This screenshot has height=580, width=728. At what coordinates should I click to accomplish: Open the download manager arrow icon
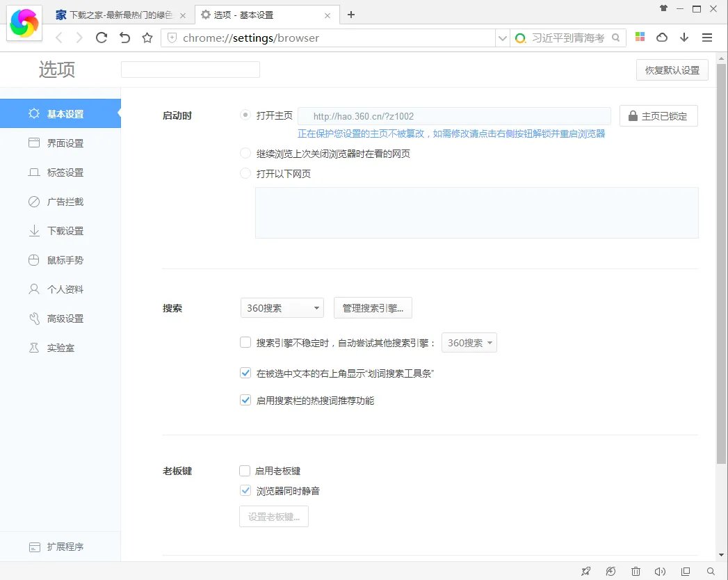click(684, 37)
